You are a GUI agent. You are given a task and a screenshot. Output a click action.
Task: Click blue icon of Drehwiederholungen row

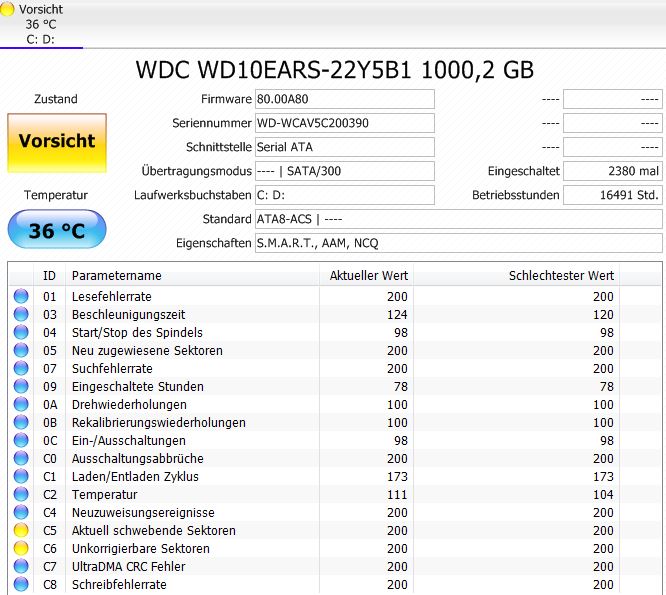tap(21, 404)
